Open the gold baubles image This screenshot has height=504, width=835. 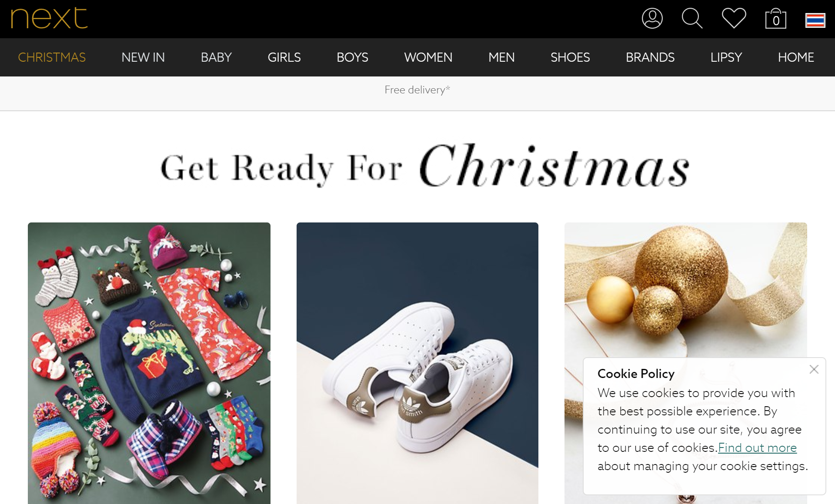pyautogui.click(x=686, y=290)
